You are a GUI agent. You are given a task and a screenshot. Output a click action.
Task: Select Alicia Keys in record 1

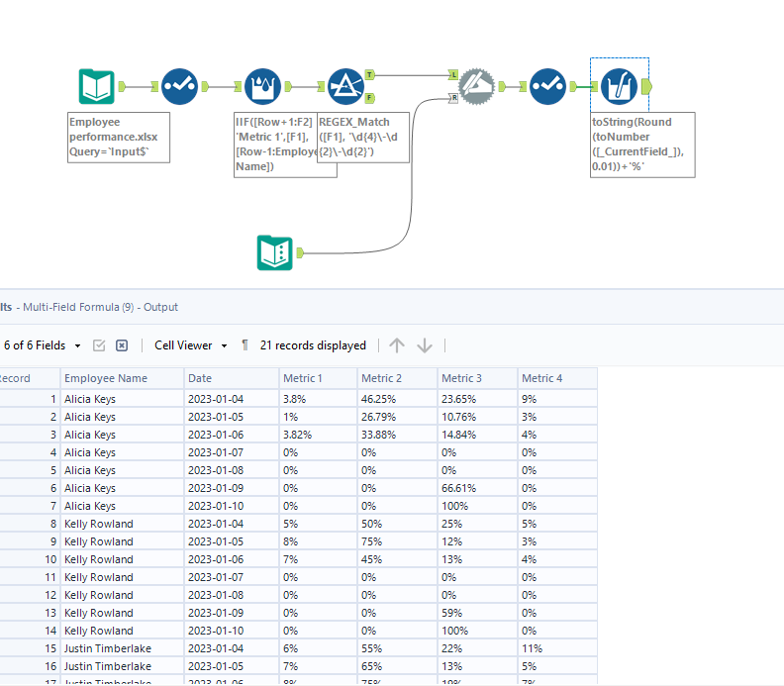(122, 399)
